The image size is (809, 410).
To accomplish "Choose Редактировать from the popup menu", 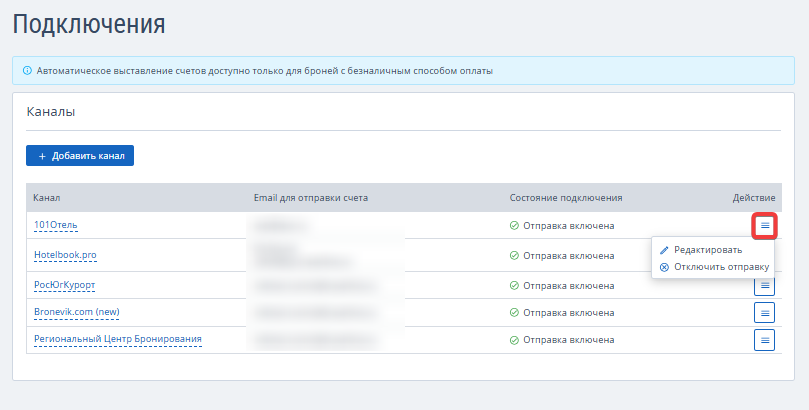I will tap(707, 250).
